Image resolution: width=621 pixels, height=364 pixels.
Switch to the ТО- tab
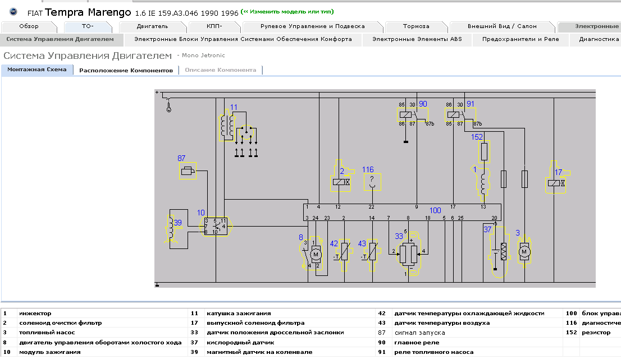[88, 26]
